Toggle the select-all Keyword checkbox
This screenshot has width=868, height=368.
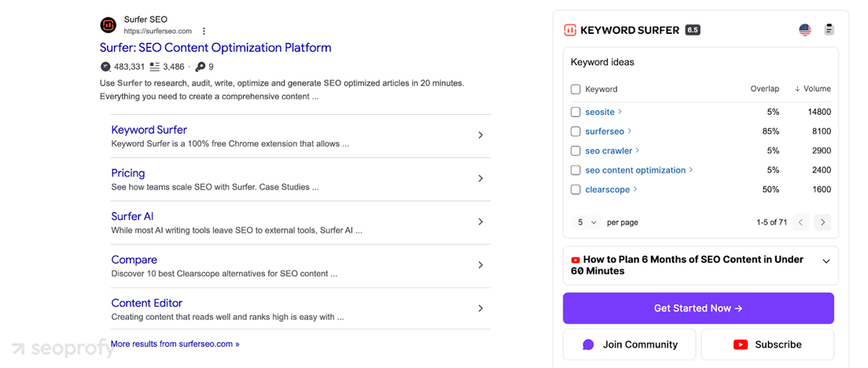click(576, 89)
